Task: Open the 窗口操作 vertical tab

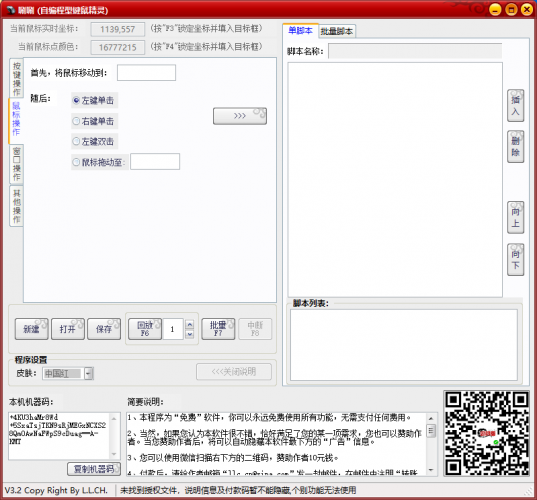Action: 16,164
